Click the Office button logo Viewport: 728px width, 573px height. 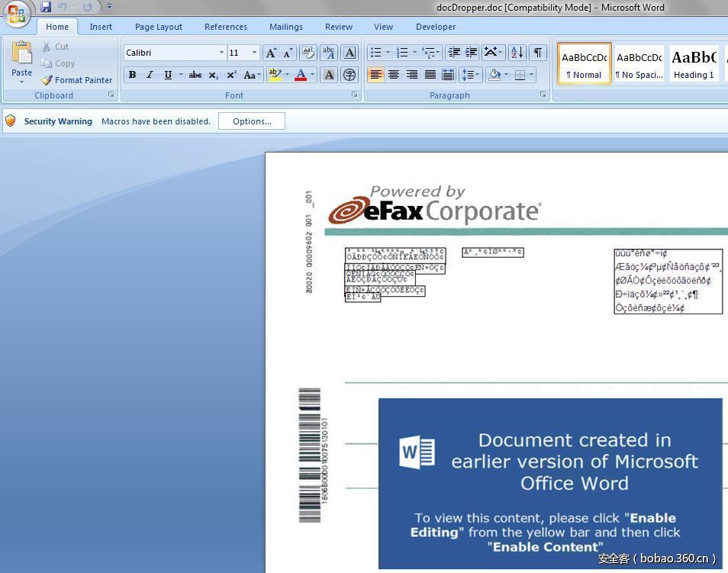(17, 14)
